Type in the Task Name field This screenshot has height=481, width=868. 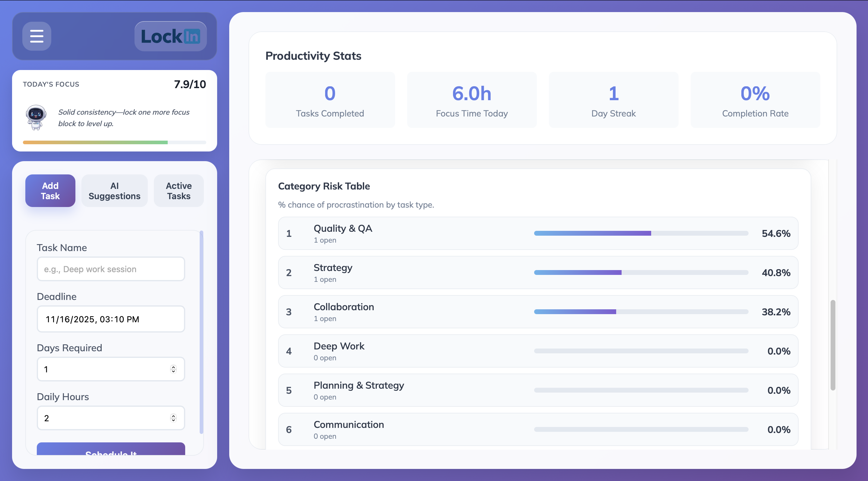pyautogui.click(x=111, y=269)
